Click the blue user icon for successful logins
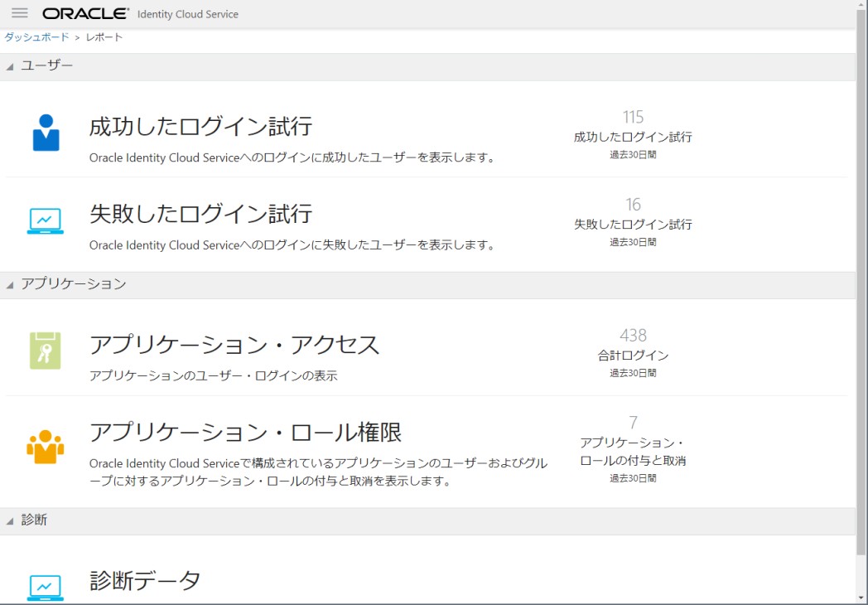This screenshot has height=605, width=868. click(46, 133)
